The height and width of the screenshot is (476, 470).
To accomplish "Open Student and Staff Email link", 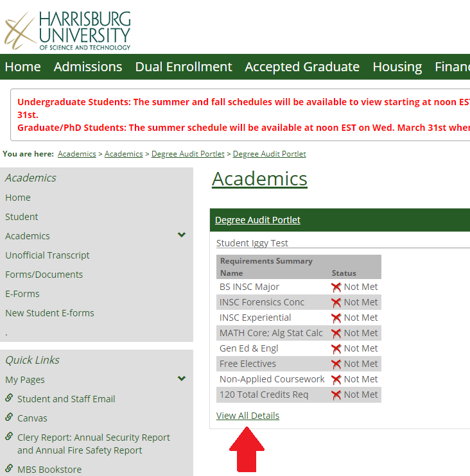I will [x=66, y=399].
